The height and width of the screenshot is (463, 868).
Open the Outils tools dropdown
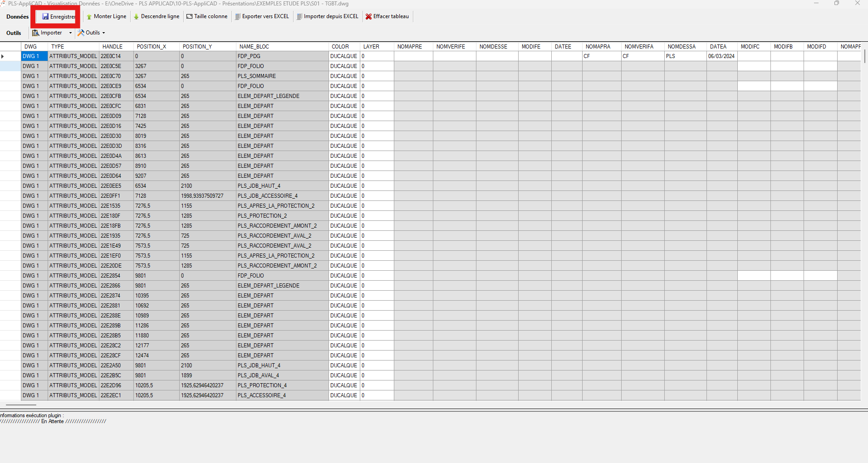pyautogui.click(x=91, y=33)
